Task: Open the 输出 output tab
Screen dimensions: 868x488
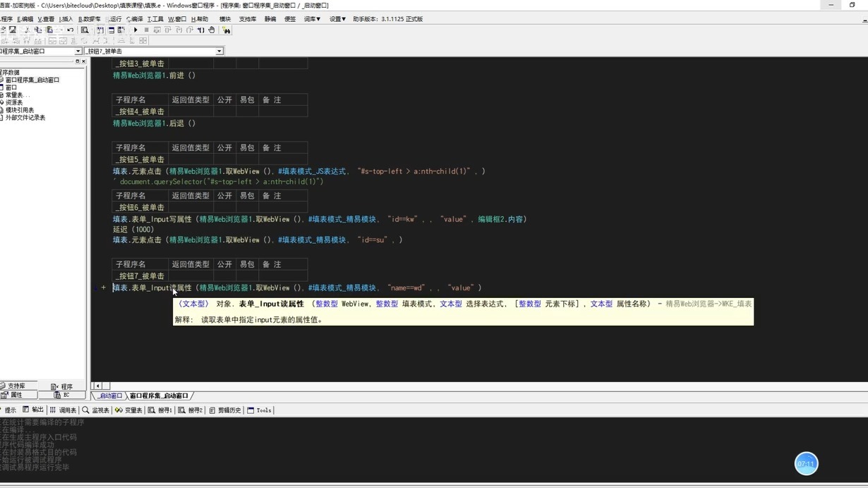Action: pyautogui.click(x=33, y=410)
